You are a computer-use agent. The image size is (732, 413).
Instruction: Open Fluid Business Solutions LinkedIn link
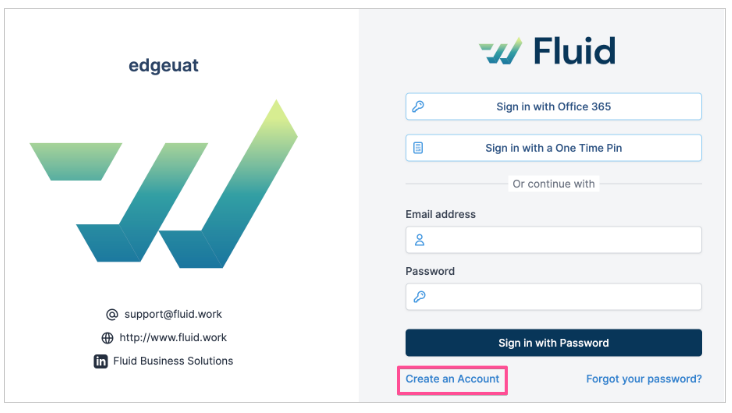[173, 361]
